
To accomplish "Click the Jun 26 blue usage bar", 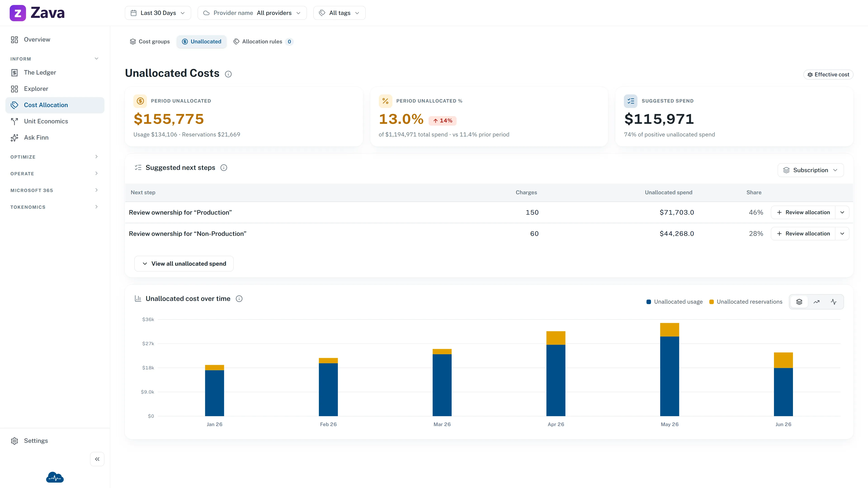I will [783, 392].
